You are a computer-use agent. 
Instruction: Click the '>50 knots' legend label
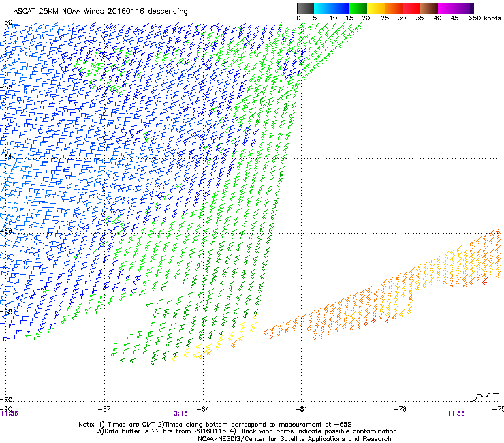tap(484, 18)
